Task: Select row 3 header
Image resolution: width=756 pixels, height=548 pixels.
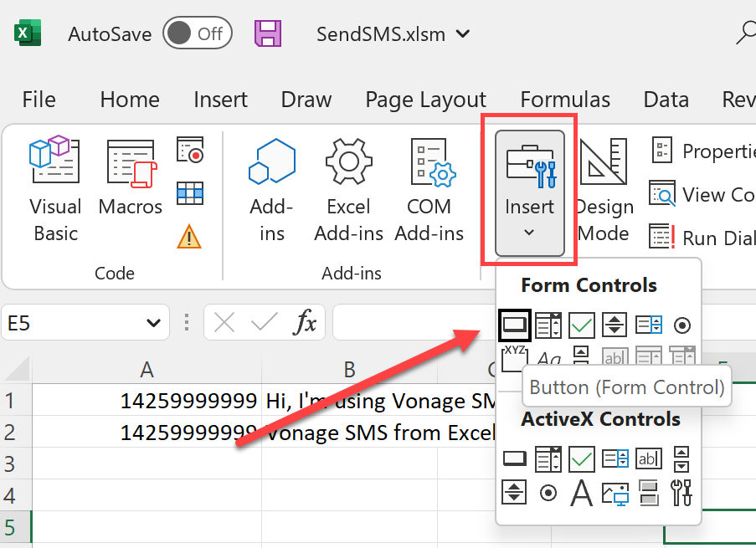Action: click(x=15, y=463)
